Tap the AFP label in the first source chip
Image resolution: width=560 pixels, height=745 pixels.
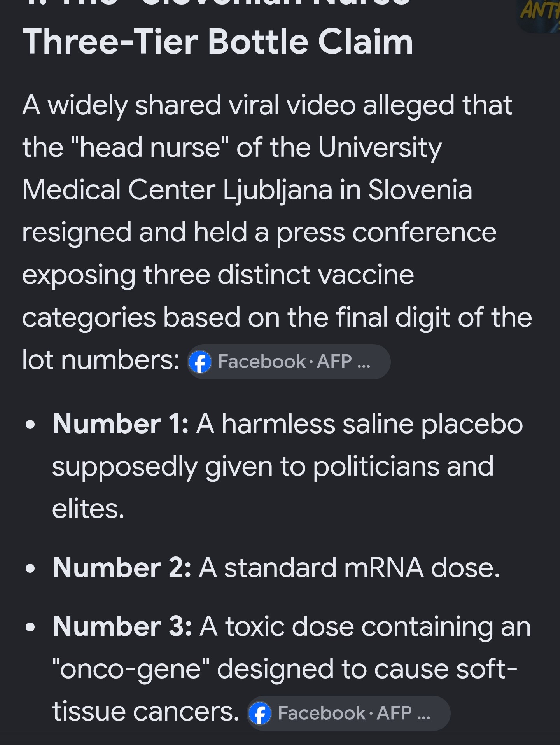[x=334, y=362]
